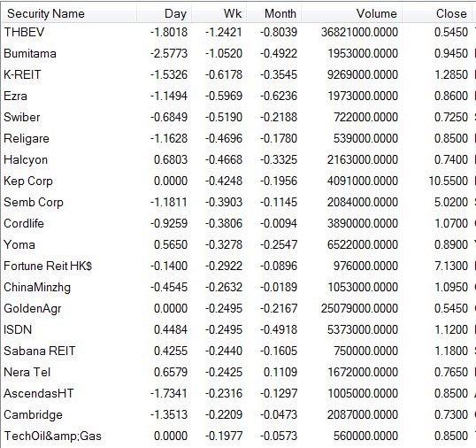Sort table by Day column header
The height and width of the screenshot is (448, 476).
point(164,13)
